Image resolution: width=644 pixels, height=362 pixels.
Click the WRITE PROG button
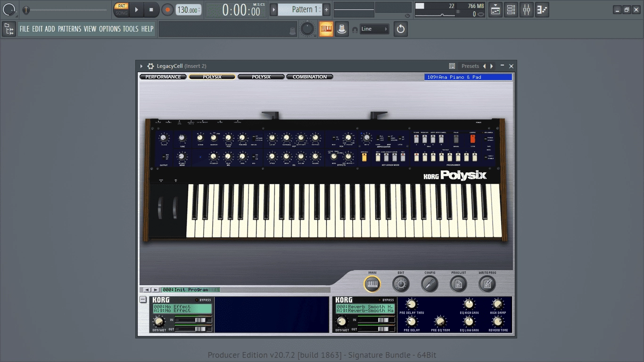487,284
